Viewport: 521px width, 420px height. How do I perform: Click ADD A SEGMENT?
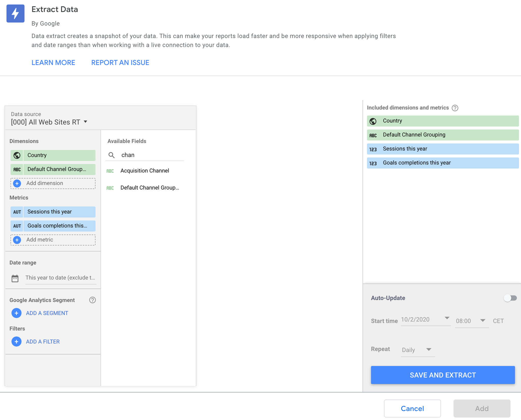pos(47,313)
